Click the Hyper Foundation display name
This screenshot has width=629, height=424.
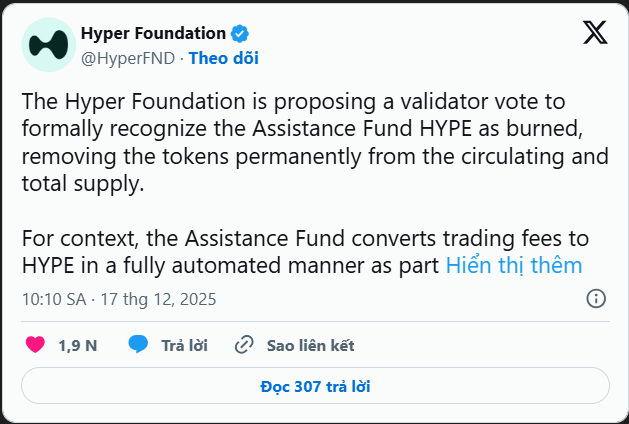pyautogui.click(x=153, y=33)
